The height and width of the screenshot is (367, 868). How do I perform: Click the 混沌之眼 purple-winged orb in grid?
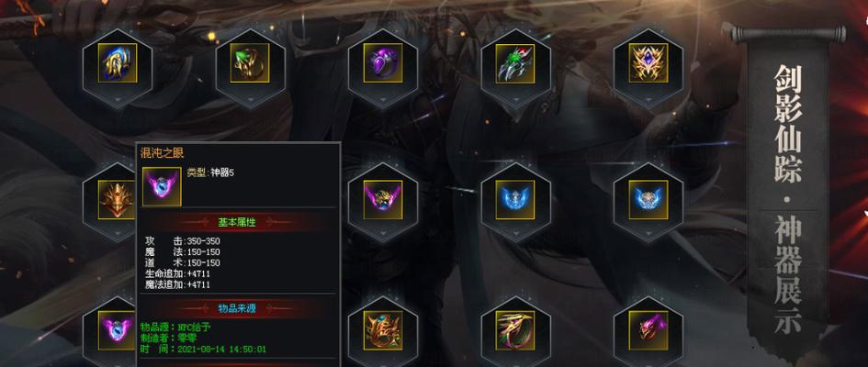coord(117,330)
